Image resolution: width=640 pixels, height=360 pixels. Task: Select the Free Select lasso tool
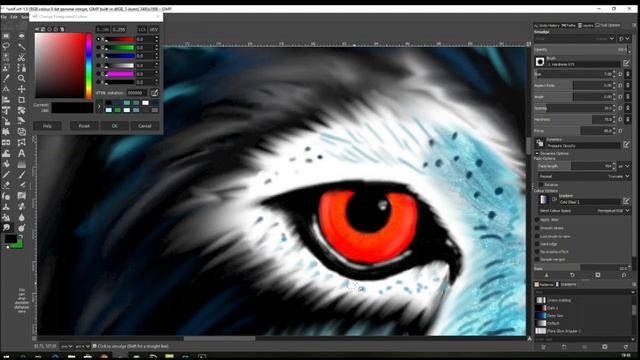[x=6, y=47]
